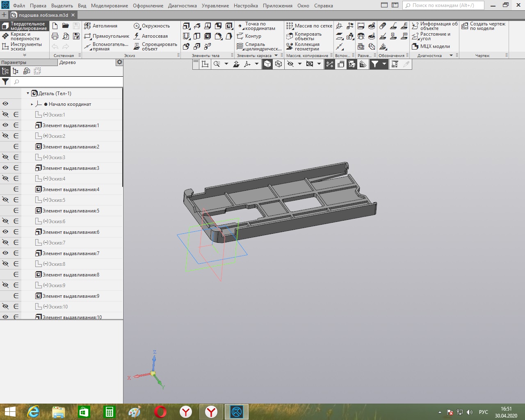Open МЦХ модели diagnostics
525x420 pixels.
(x=431, y=46)
